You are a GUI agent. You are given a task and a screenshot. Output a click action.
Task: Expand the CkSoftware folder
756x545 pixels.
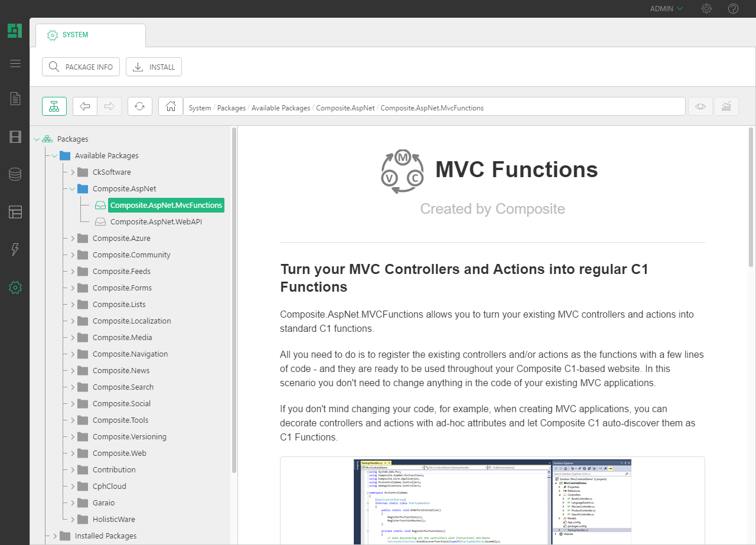(x=73, y=172)
